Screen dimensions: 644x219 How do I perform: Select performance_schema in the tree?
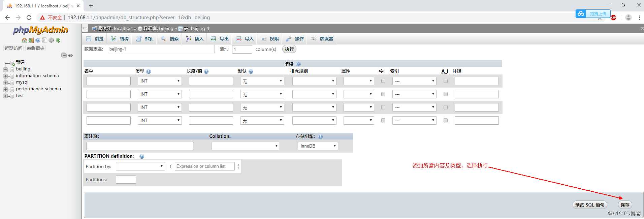(x=38, y=89)
